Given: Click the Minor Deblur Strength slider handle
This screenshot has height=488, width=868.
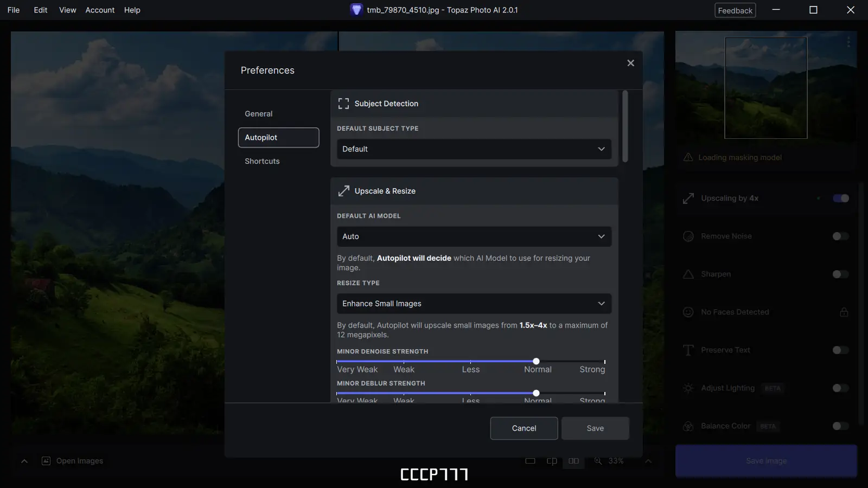Looking at the screenshot, I should pos(536,393).
